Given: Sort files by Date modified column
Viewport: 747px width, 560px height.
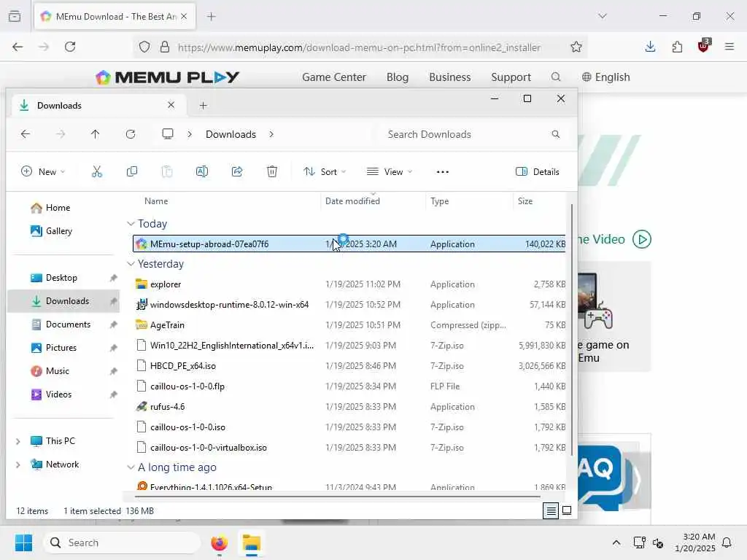Looking at the screenshot, I should (373, 201).
